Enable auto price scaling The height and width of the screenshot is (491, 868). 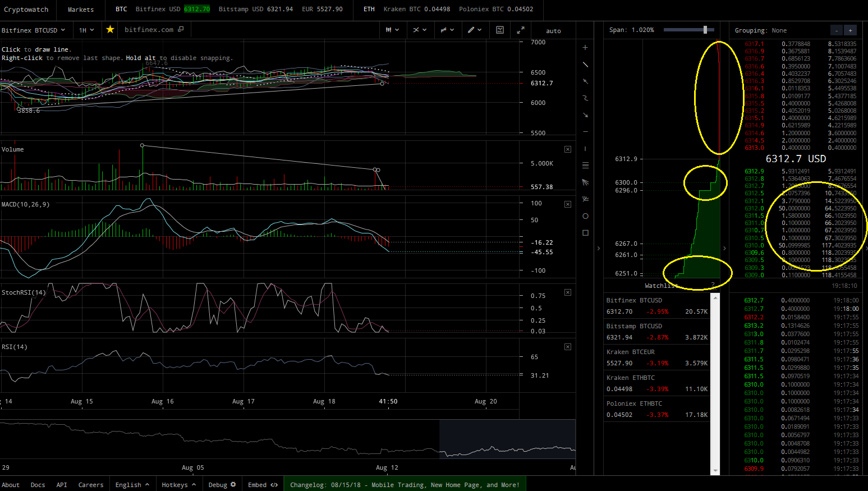[553, 31]
